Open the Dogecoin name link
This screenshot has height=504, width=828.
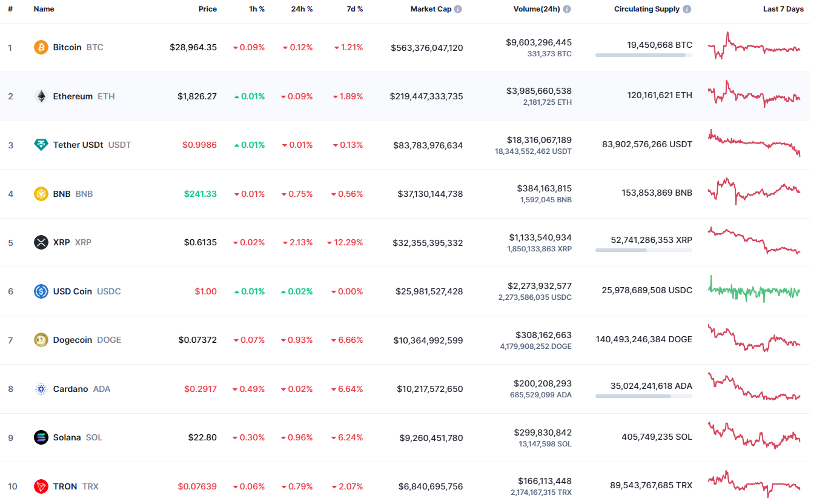point(72,340)
